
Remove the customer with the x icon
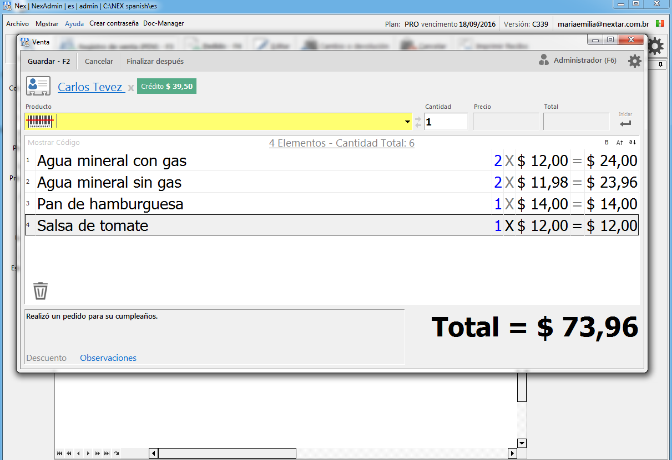point(131,88)
